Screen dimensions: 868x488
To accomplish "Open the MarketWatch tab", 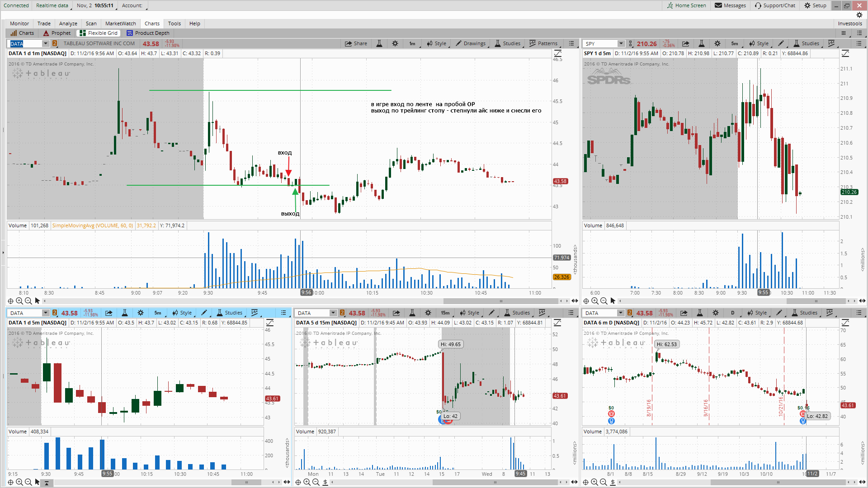I will (x=121, y=23).
